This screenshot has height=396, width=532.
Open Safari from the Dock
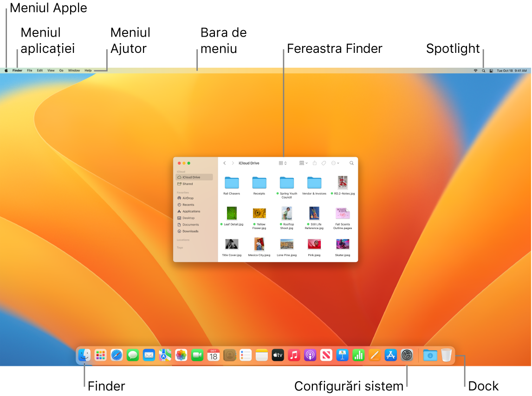click(117, 355)
